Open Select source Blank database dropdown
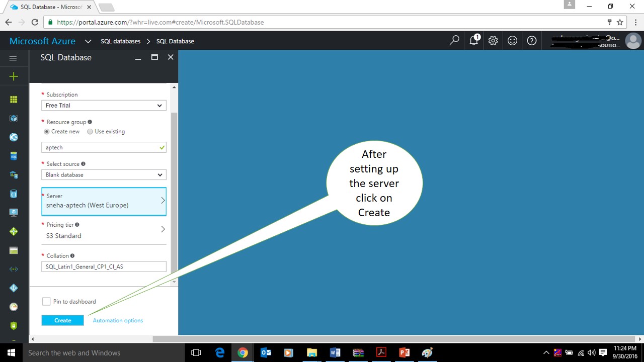644x362 pixels. (104, 175)
